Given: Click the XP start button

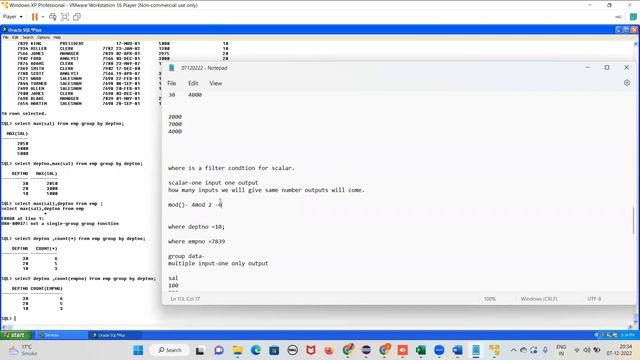Looking at the screenshot, I should (x=16, y=335).
